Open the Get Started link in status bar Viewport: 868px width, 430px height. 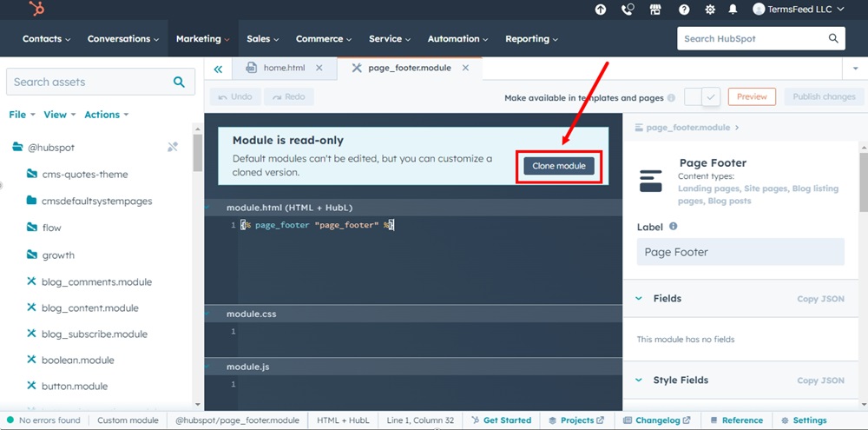[x=501, y=420]
